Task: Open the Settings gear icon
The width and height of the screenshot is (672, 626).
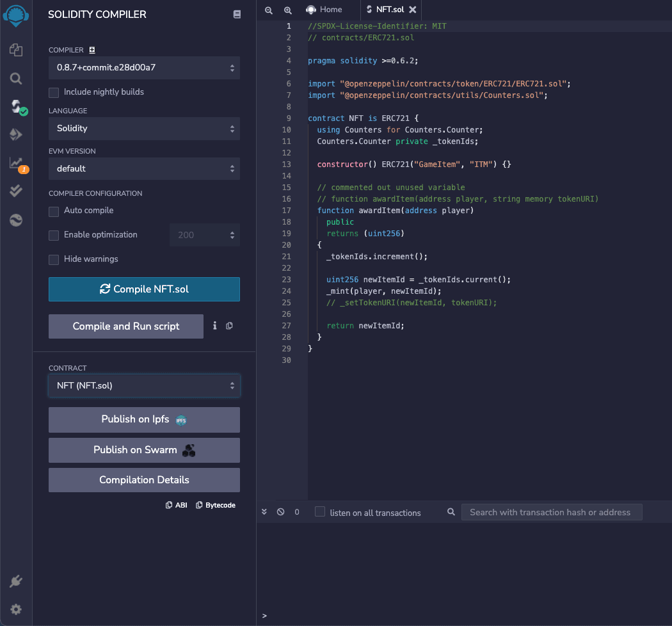Action: point(16,609)
